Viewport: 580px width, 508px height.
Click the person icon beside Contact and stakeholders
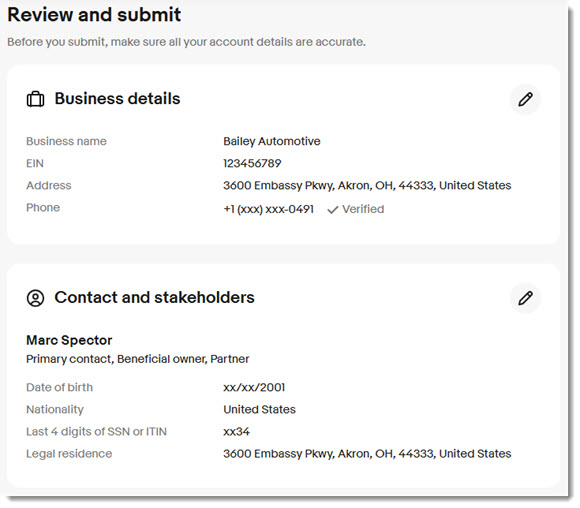pyautogui.click(x=36, y=298)
